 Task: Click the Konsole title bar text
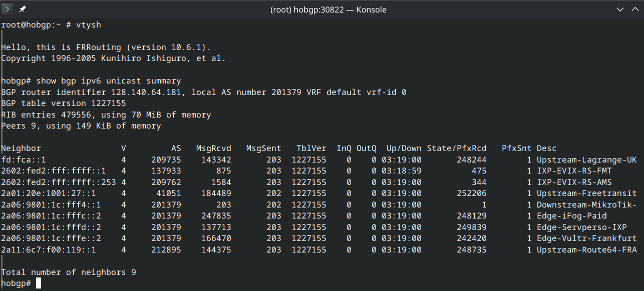329,9
